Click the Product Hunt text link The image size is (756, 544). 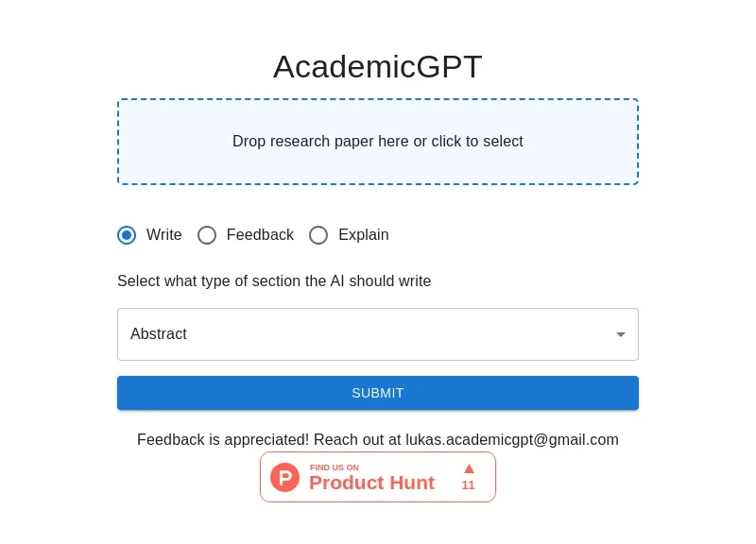[371, 483]
